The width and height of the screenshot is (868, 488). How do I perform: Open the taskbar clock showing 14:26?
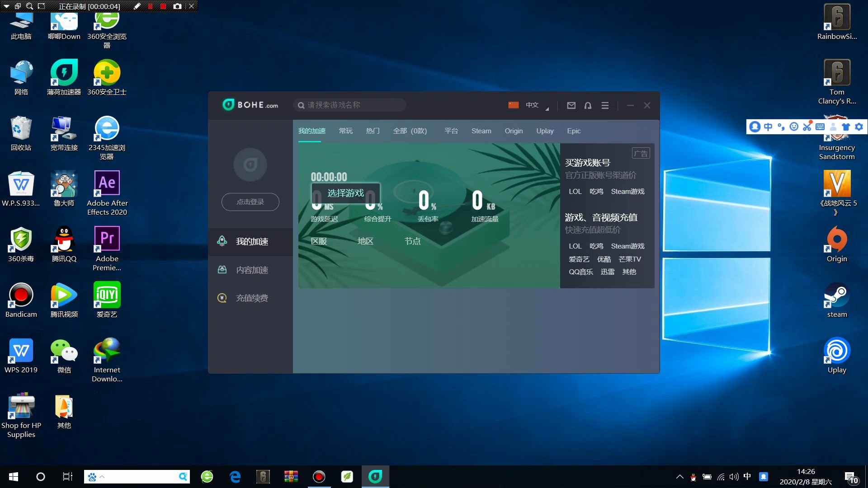806,477
